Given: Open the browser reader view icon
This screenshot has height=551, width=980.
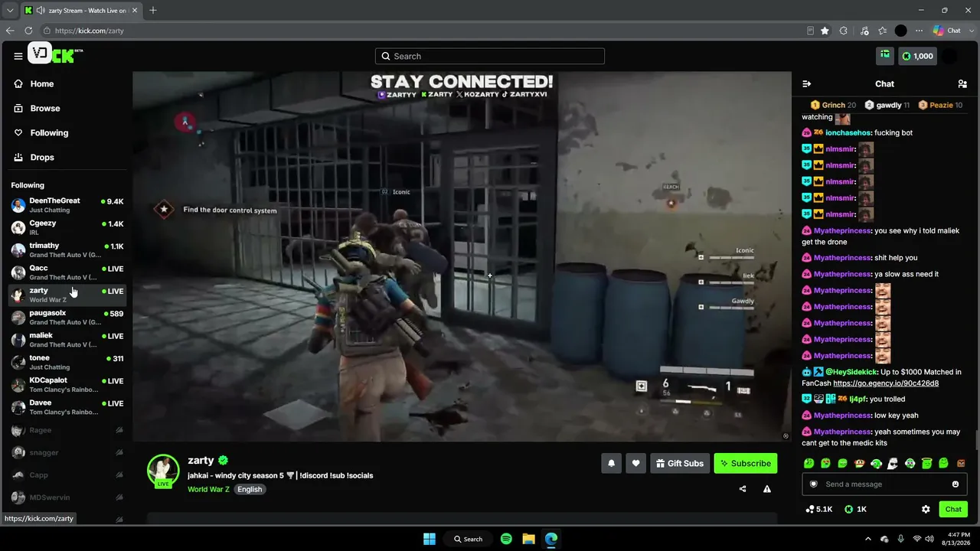Looking at the screenshot, I should tap(810, 31).
